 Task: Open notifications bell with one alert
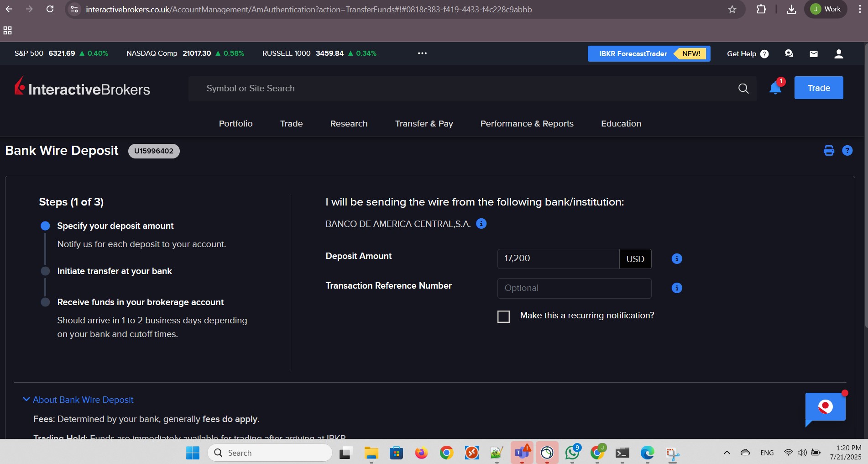775,88
